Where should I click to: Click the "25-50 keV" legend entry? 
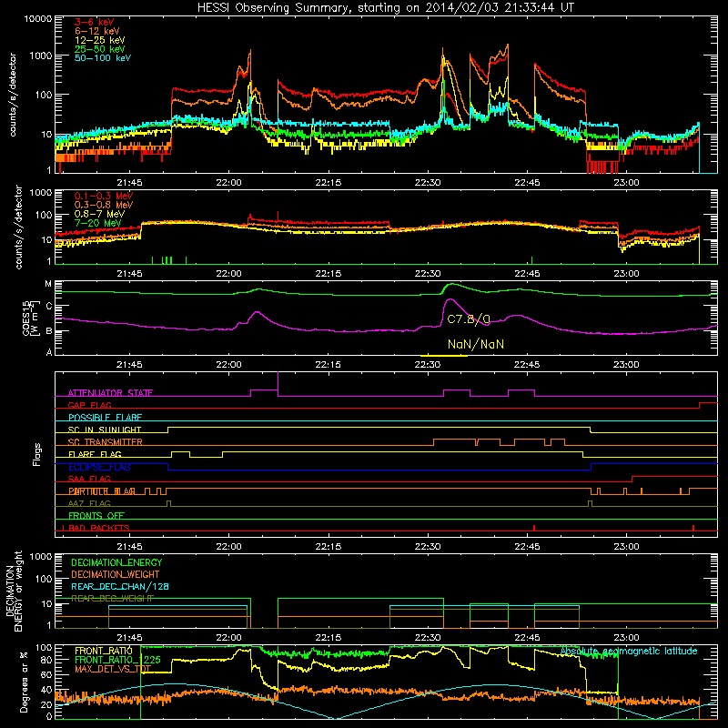coord(100,49)
